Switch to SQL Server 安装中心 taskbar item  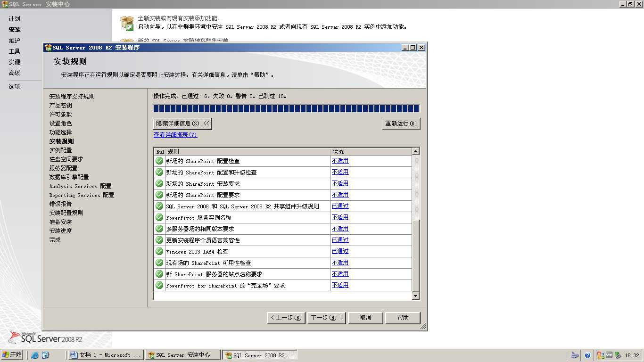[183, 355]
